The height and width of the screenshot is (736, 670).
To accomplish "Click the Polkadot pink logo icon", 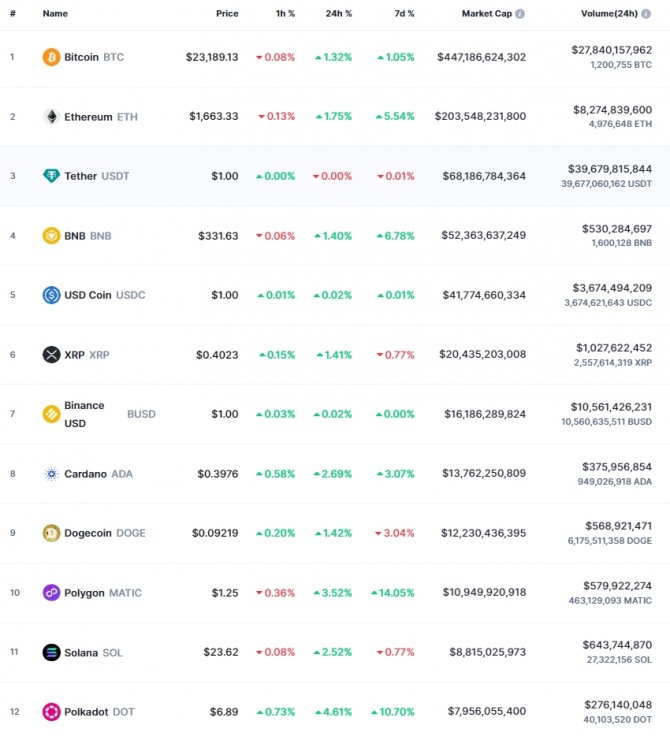I will click(51, 712).
